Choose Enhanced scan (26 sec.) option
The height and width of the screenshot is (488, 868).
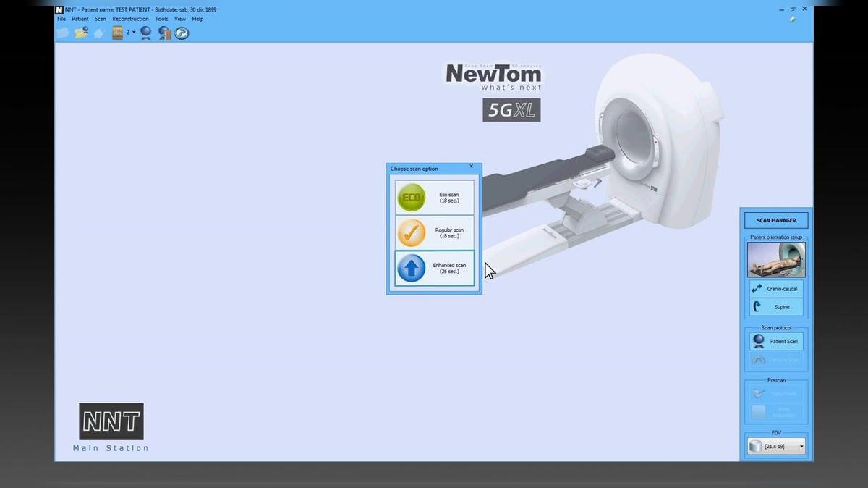434,268
